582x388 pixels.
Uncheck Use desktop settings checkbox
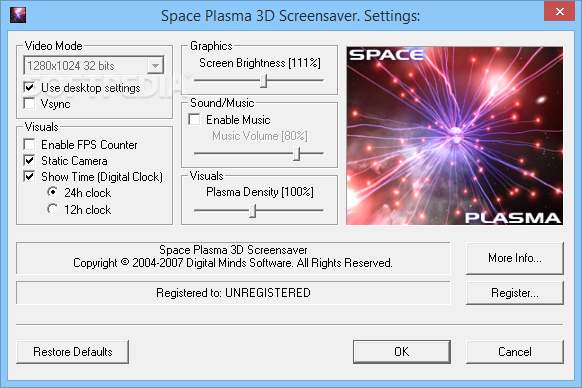29,88
